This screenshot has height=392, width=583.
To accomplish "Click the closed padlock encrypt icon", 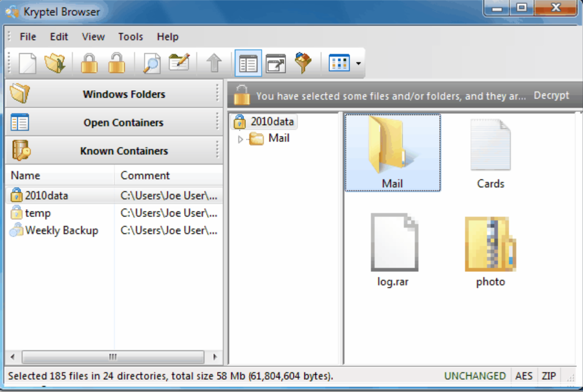I will [89, 63].
